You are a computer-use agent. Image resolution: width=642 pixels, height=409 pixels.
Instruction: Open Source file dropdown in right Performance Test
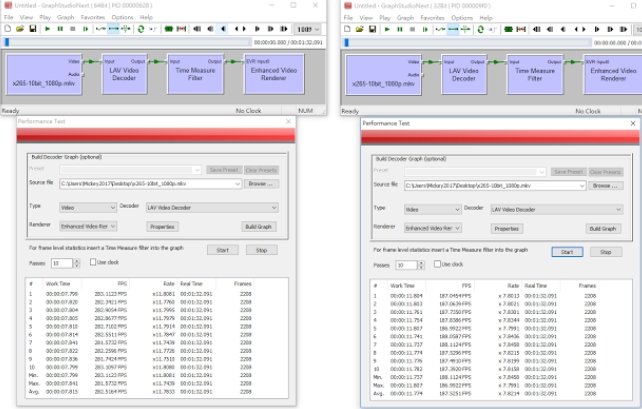(582, 186)
